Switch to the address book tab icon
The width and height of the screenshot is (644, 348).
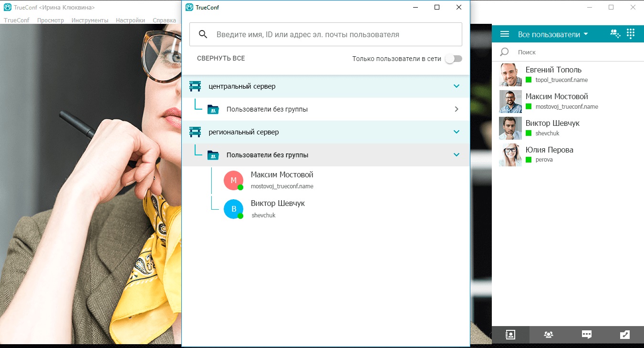[510, 335]
